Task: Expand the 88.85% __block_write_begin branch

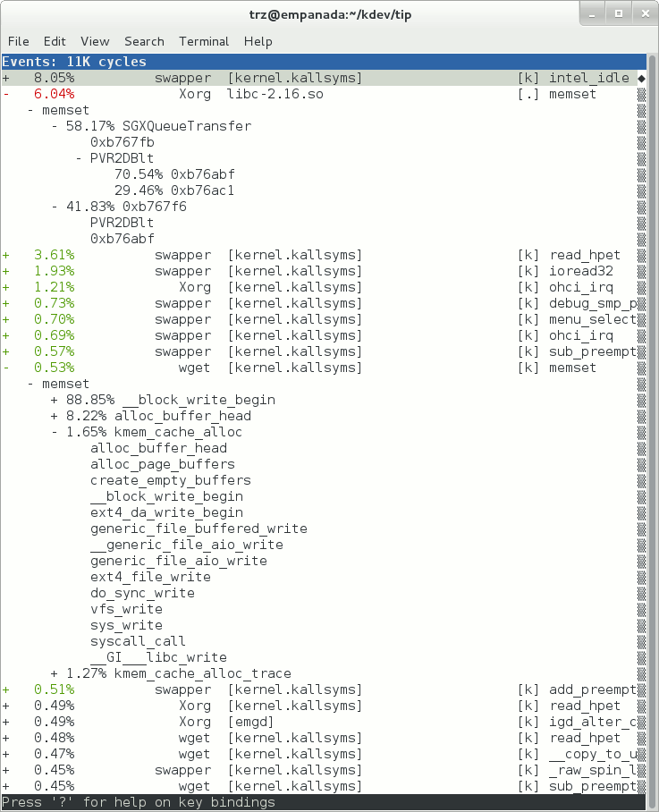Action: coord(55,400)
